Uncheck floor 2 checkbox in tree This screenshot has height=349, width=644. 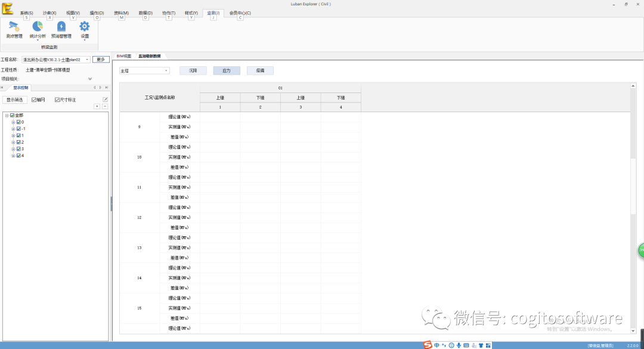(18, 142)
